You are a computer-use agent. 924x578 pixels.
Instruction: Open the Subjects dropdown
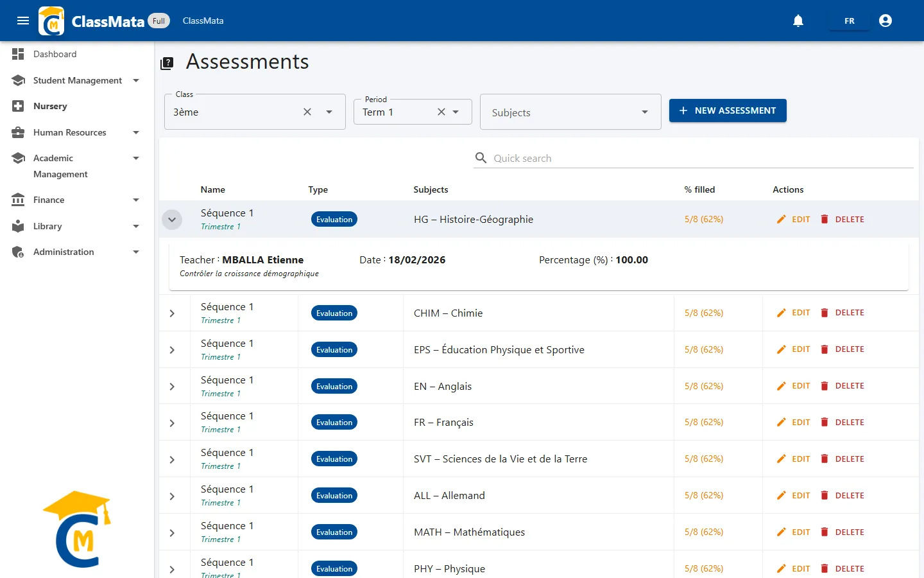tap(570, 112)
